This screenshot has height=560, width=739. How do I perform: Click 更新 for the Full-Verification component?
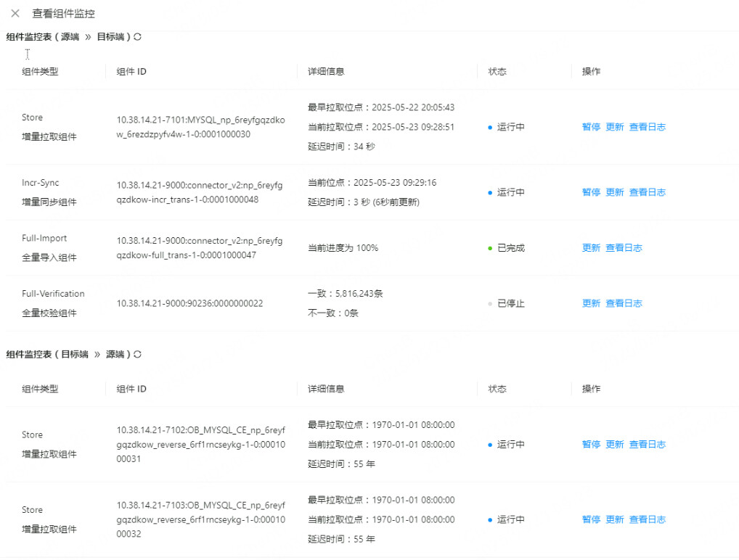(x=591, y=303)
